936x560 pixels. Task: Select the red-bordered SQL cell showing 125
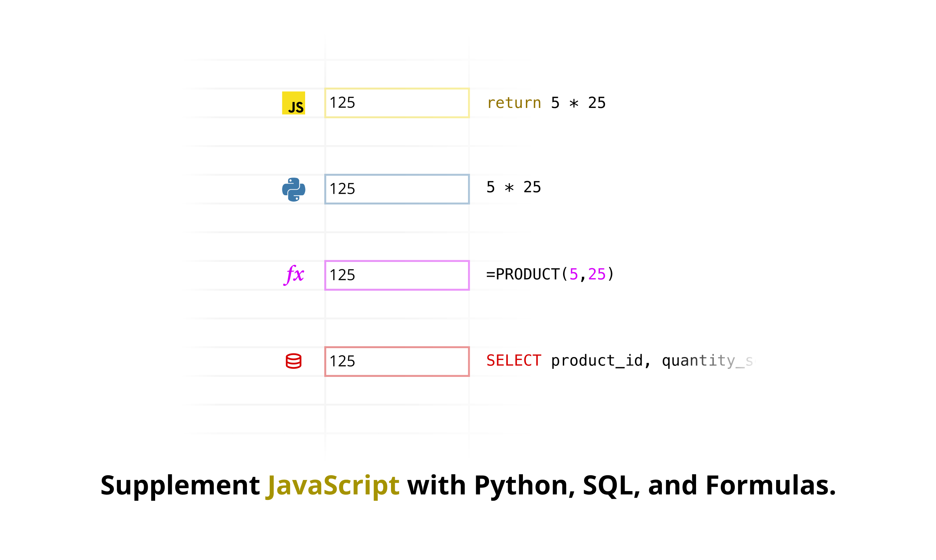397,361
